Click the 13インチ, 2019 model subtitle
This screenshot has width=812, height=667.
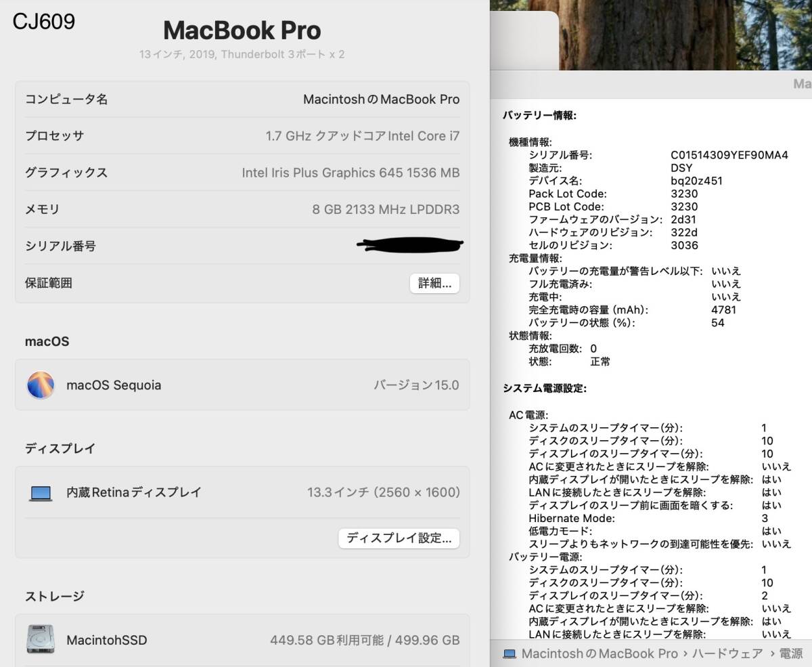[242, 54]
